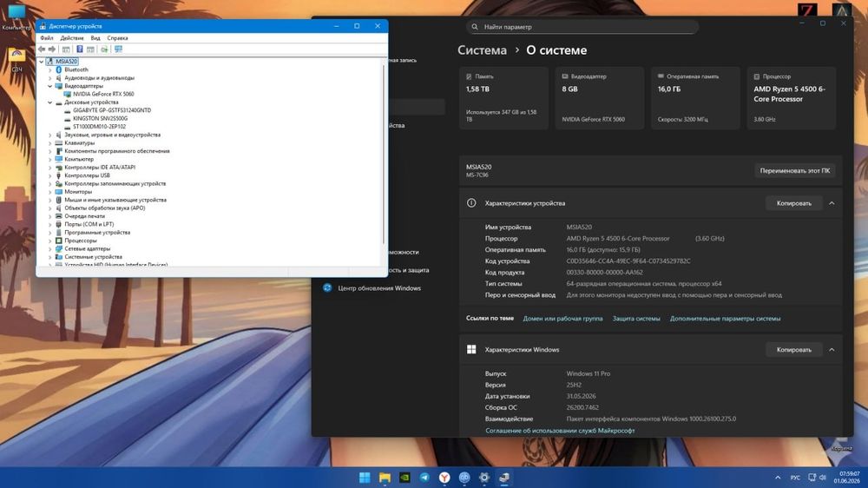Select Порты (COM и LPT) category
Viewport: 868px width, 488px height.
click(89, 224)
